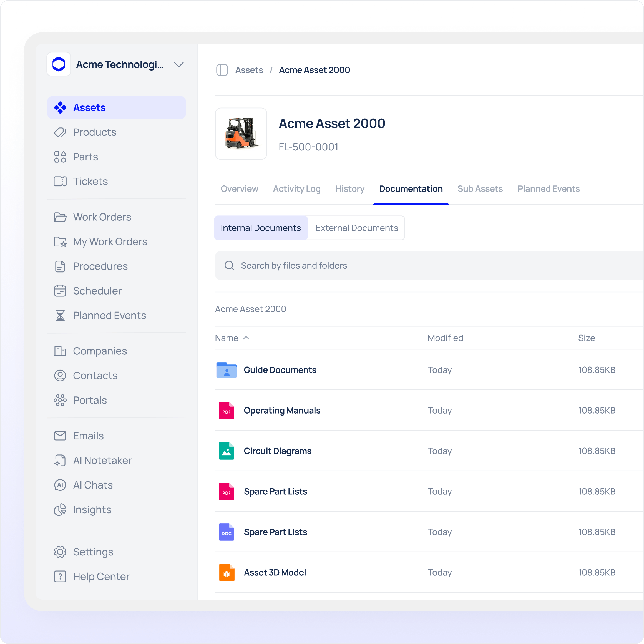Open the AI Notetaker sidebar item
The image size is (644, 644).
102,460
